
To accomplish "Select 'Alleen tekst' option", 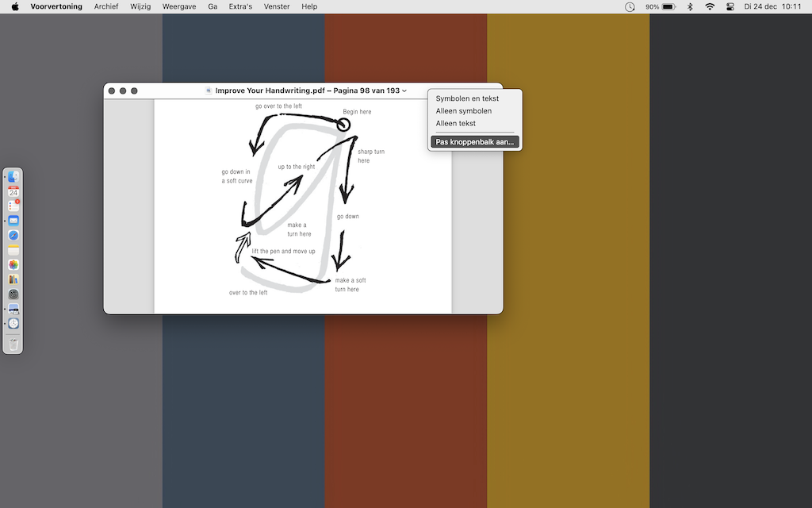I will click(456, 123).
